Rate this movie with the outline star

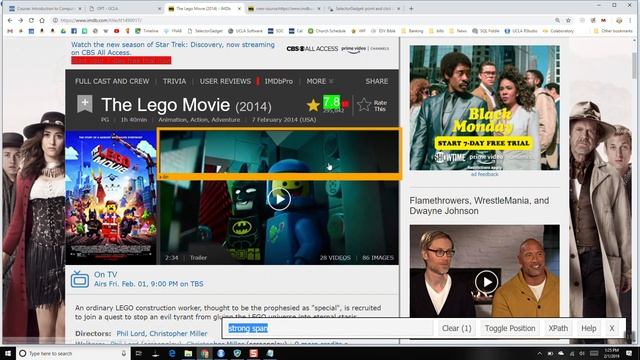tap(364, 105)
